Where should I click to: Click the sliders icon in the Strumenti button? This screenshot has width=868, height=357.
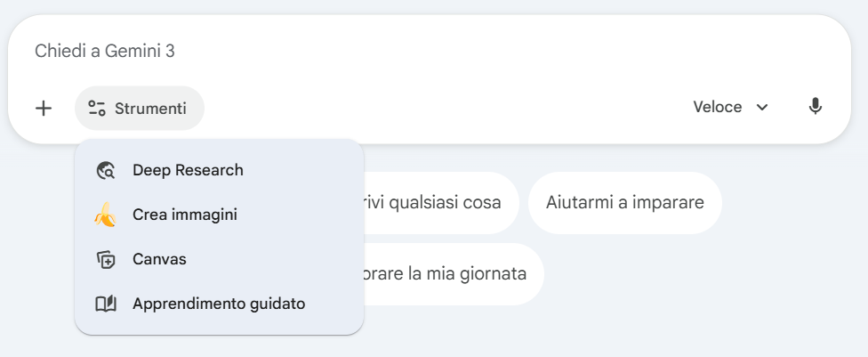point(97,108)
